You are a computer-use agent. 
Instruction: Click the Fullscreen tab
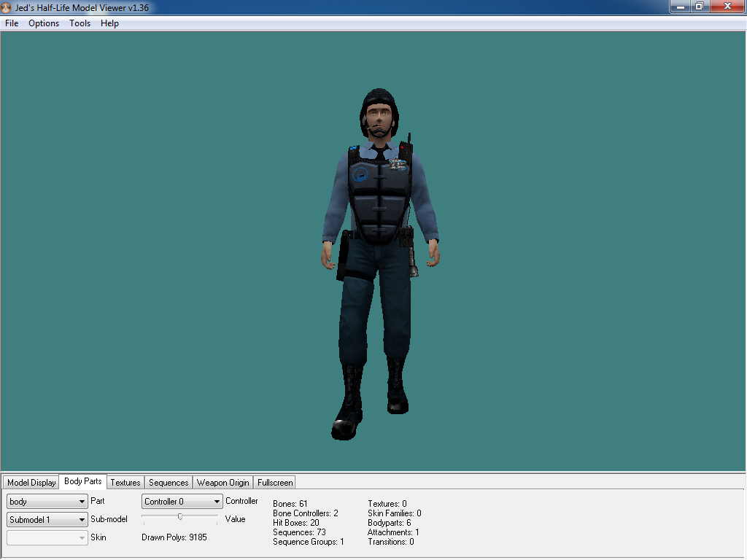pyautogui.click(x=275, y=483)
